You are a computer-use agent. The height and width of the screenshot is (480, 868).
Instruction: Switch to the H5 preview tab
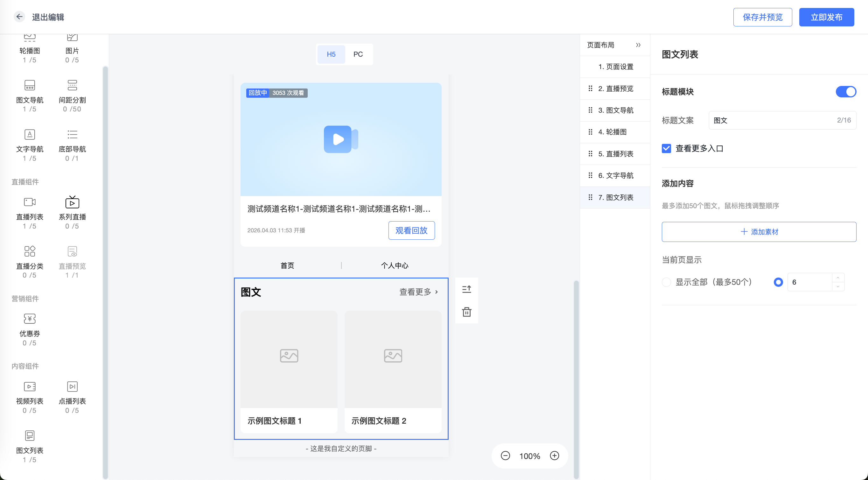point(331,54)
